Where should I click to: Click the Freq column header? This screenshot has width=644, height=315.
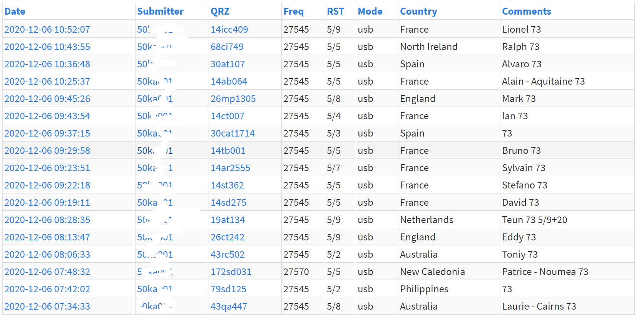[293, 12]
